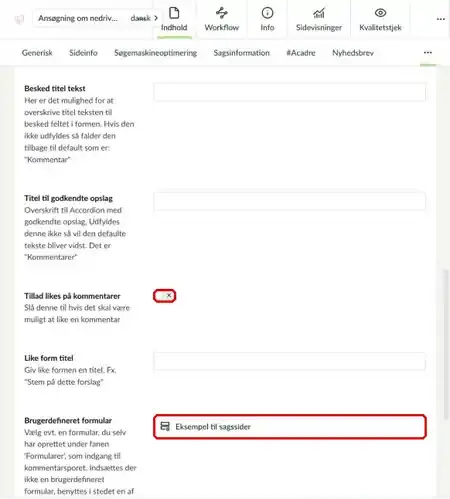Open the top-right three-dots more menu
This screenshot has width=450, height=499.
(441, 19)
